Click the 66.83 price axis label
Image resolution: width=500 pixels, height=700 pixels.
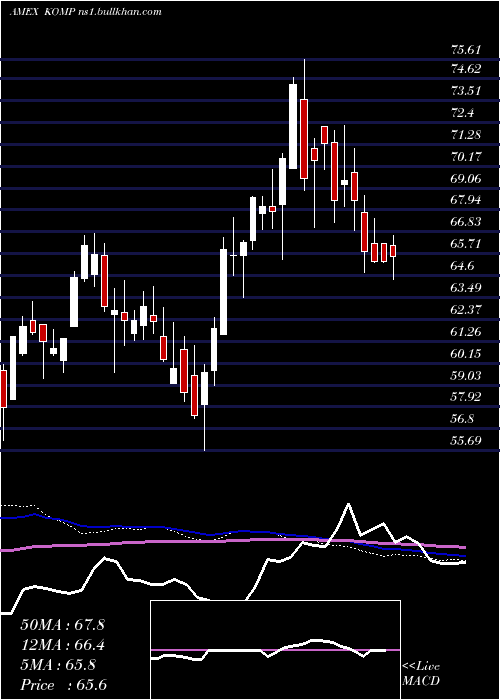pyautogui.click(x=466, y=222)
